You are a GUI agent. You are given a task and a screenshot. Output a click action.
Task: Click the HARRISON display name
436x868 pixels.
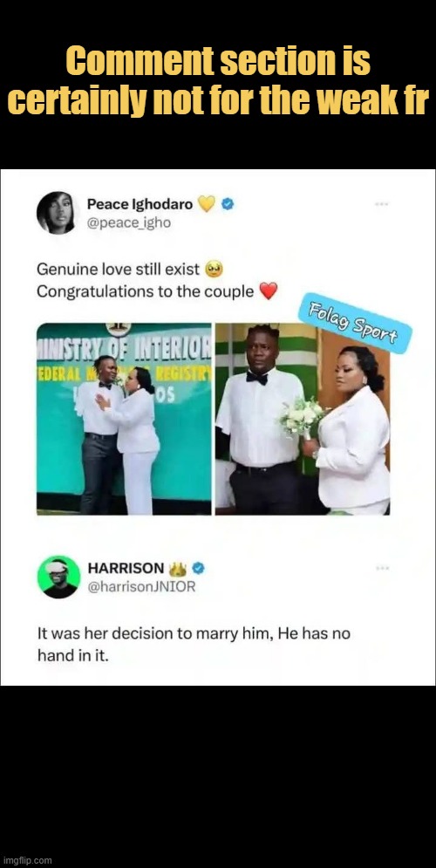tap(126, 569)
